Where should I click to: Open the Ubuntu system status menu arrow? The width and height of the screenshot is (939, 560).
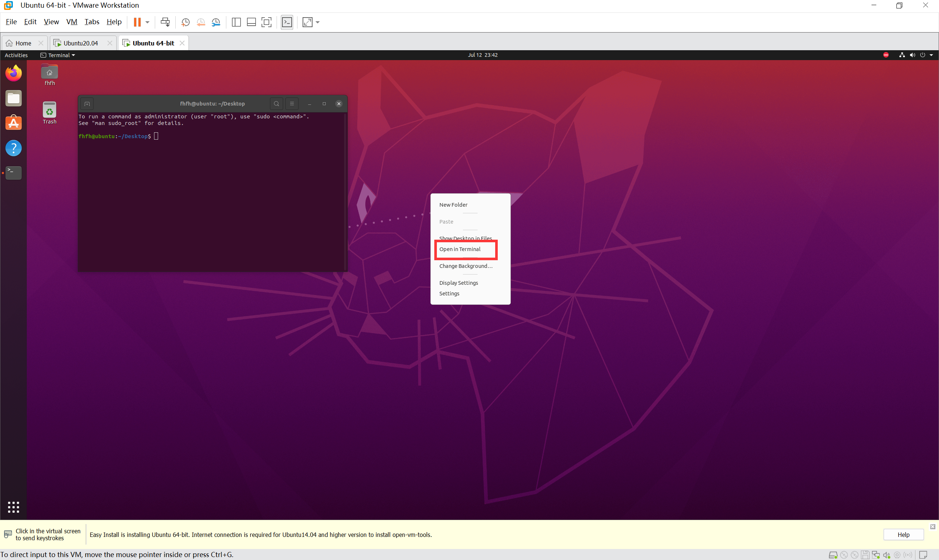[x=931, y=55]
